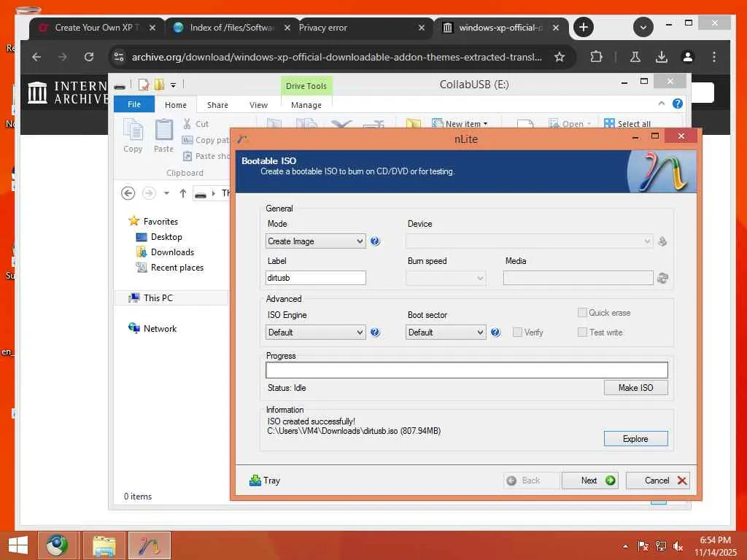Click Chrome address bar URL

pos(336,57)
